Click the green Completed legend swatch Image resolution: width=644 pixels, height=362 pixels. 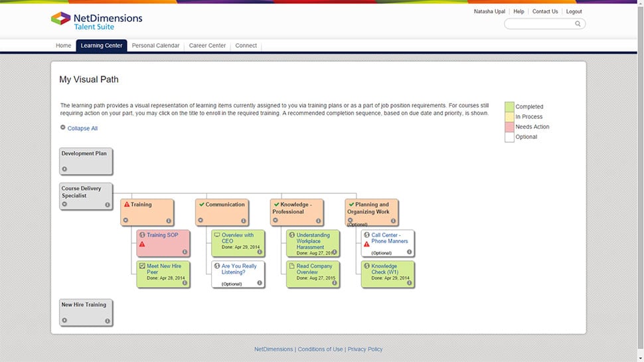(x=509, y=107)
